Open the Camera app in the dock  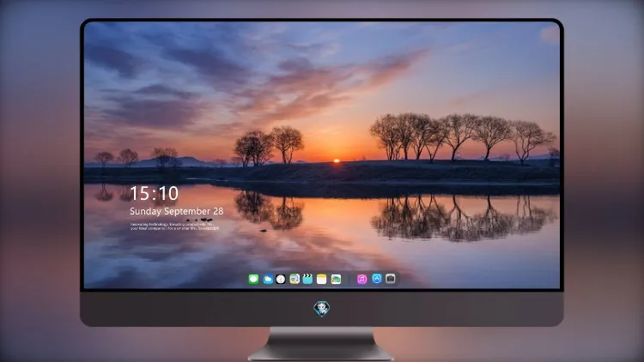pyautogui.click(x=391, y=279)
